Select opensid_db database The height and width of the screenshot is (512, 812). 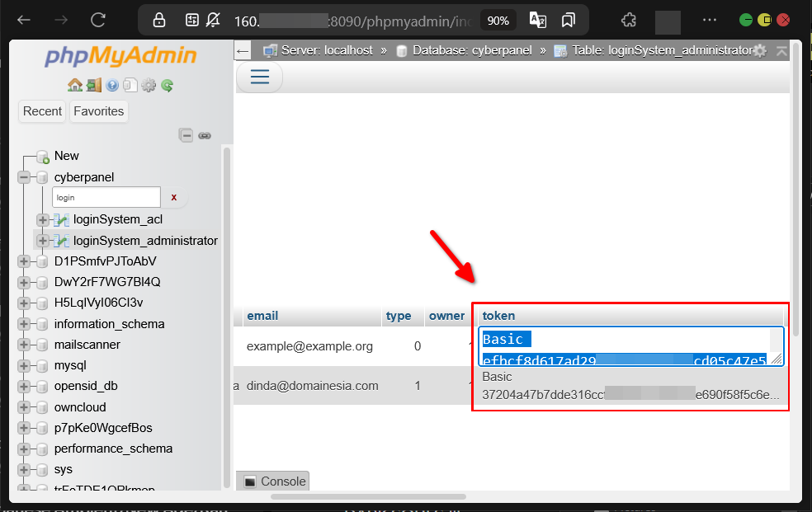tap(86, 387)
